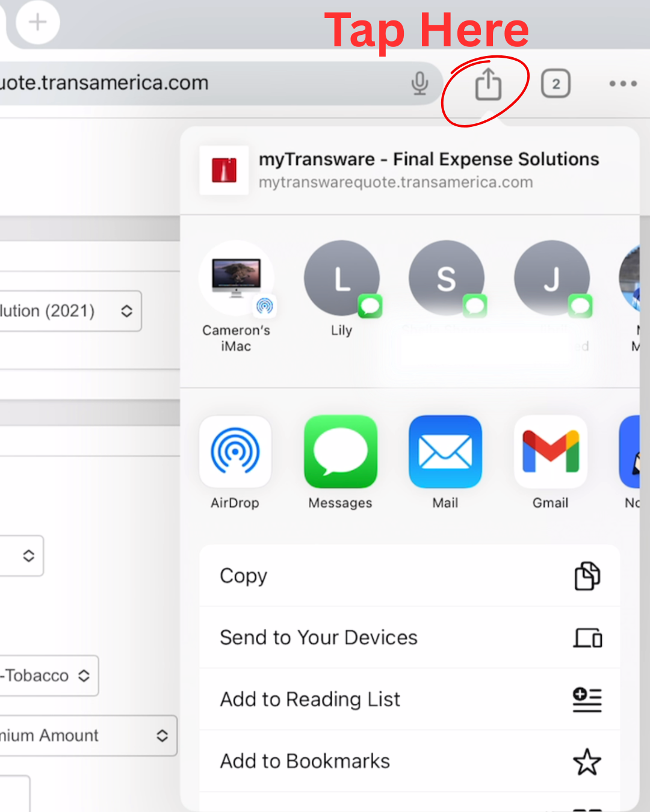Select the Mail app icon

click(445, 452)
